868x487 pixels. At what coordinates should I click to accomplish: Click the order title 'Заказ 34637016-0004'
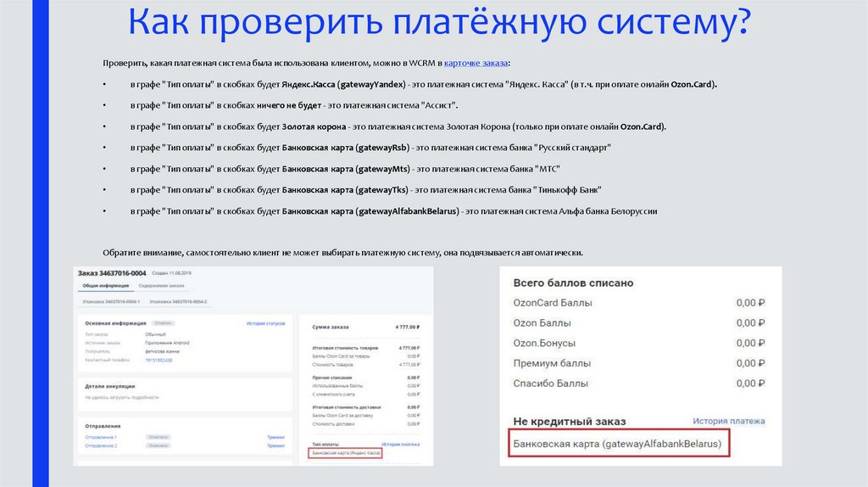[112, 273]
